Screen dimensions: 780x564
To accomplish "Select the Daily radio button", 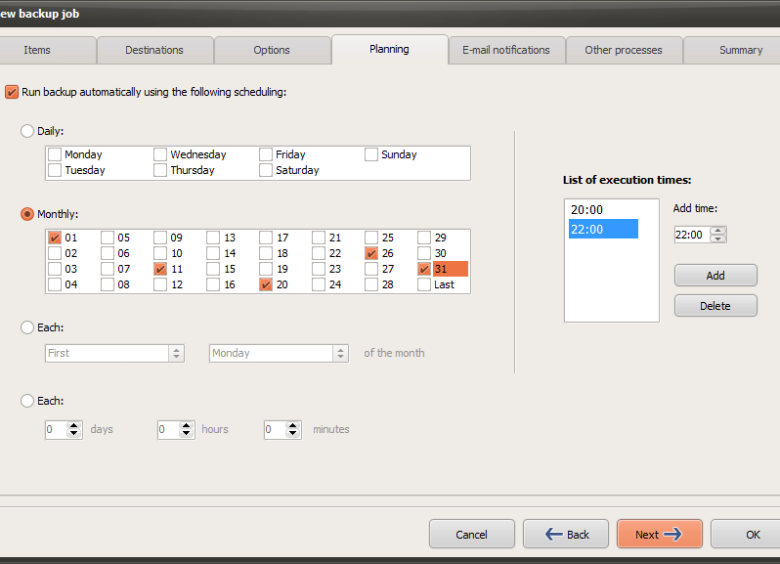I will tap(27, 131).
